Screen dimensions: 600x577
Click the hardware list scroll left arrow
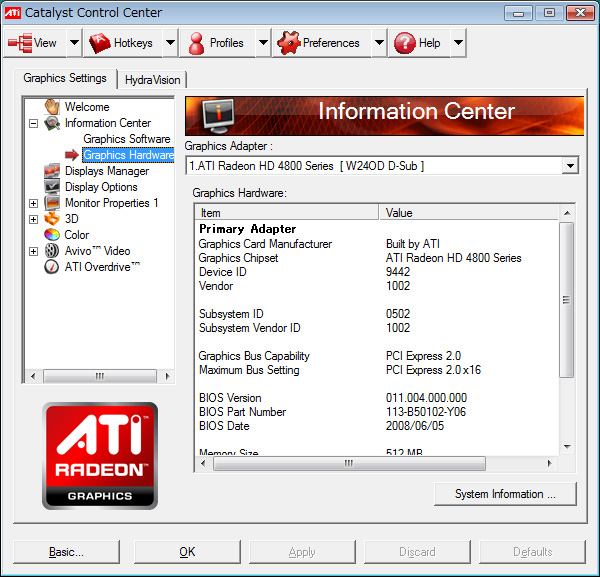[x=203, y=463]
